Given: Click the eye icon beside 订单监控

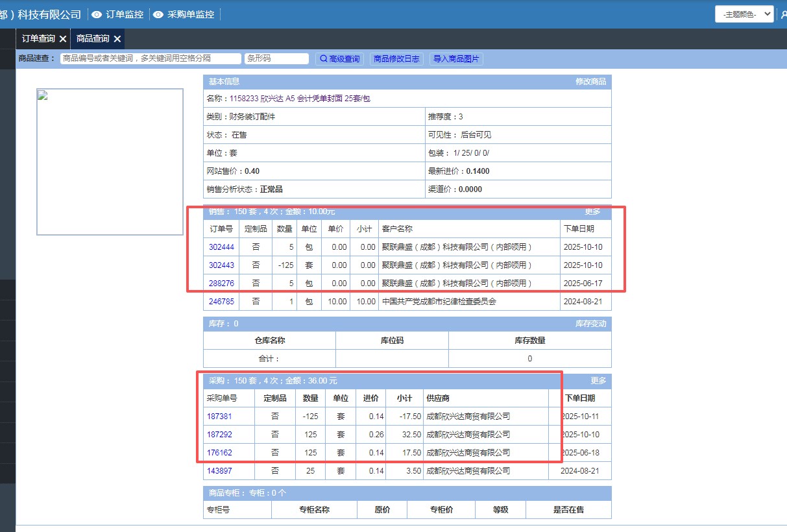Looking at the screenshot, I should pos(97,14).
